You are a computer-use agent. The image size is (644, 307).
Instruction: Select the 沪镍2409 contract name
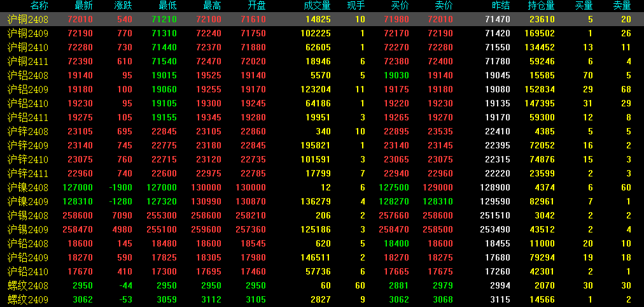[x=28, y=201]
